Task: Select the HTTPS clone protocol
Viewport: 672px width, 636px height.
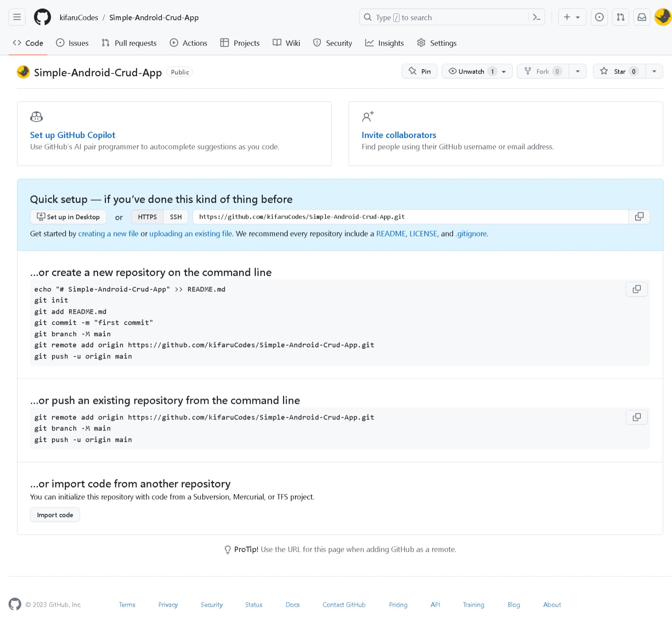Action: point(147,217)
